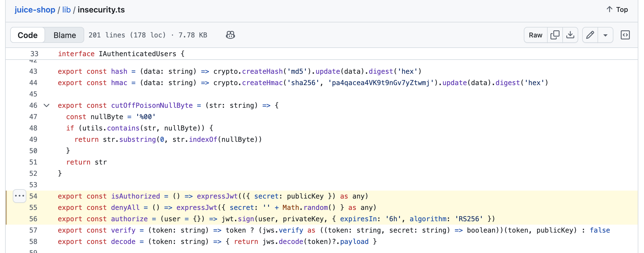The image size is (644, 253).
Task: Jump to Top of the file
Action: pyautogui.click(x=622, y=10)
